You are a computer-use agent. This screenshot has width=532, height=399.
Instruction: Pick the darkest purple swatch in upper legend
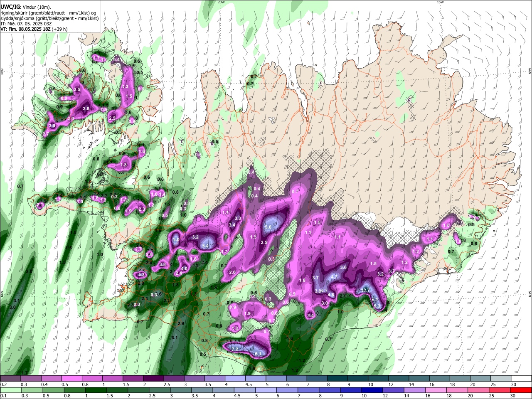coord(153,379)
